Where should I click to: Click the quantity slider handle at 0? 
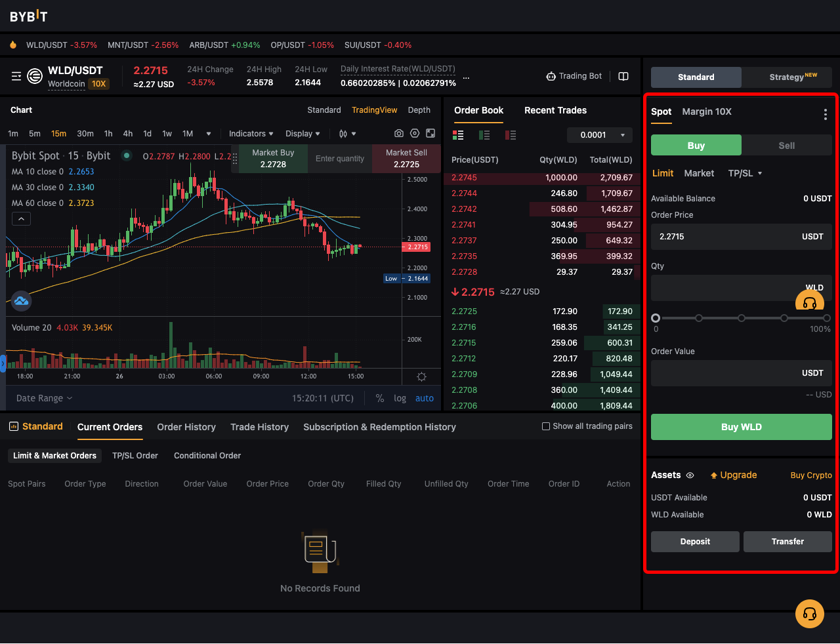click(656, 318)
